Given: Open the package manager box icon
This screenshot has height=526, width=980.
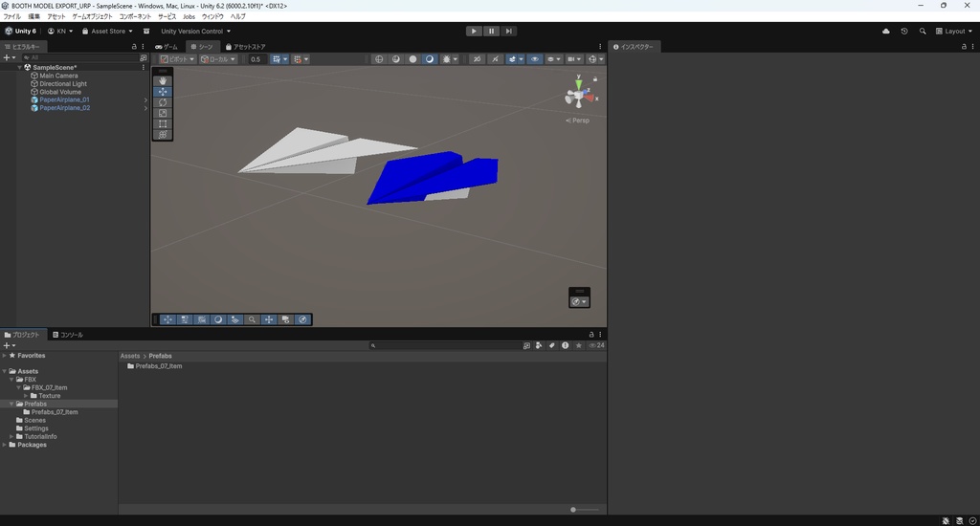Looking at the screenshot, I should 146,32.
